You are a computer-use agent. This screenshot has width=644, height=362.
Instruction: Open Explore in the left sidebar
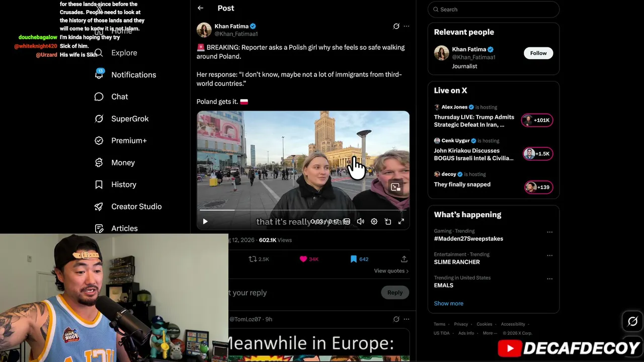(x=124, y=53)
